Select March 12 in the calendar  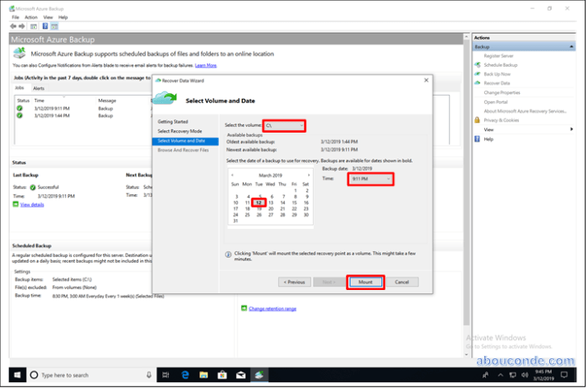click(259, 202)
